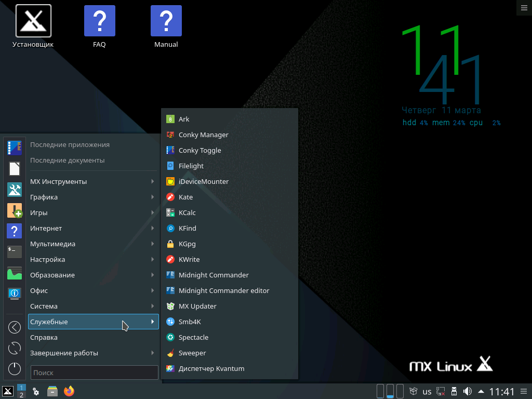
Task: Click the network disconnected tray icon
Action: pyautogui.click(x=441, y=391)
